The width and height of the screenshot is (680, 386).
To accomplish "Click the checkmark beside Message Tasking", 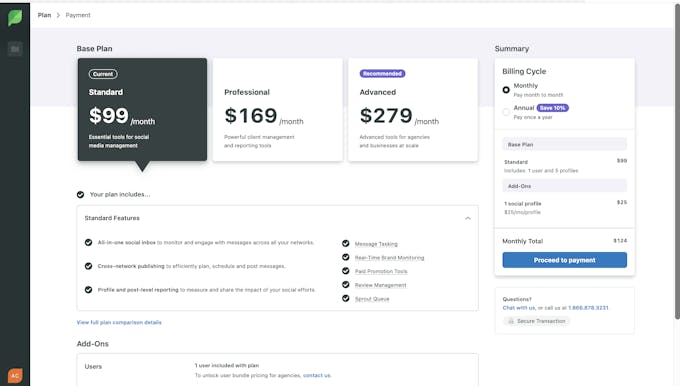I will [x=346, y=243].
